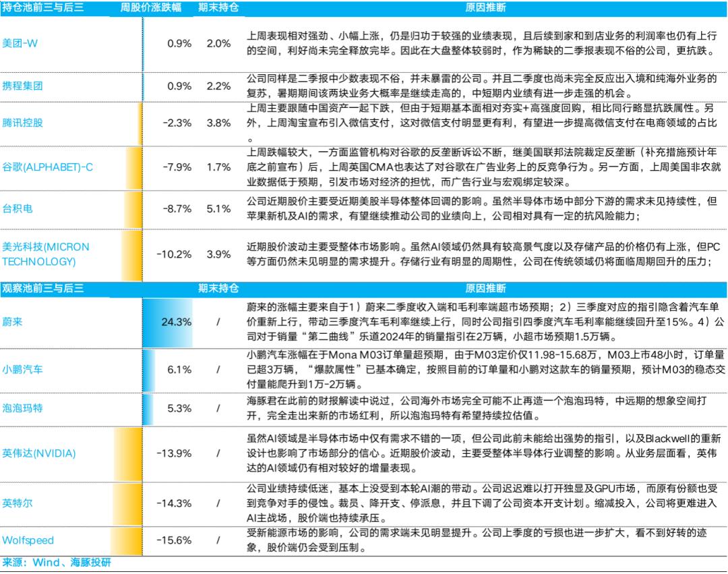Click the 来源：Wind、海豚投研 source line

pos(57,563)
